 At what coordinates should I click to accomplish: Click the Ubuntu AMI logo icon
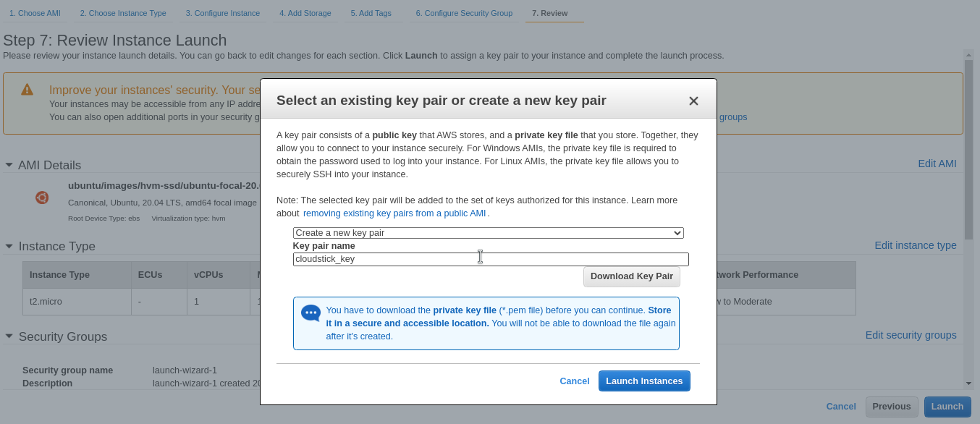tap(42, 198)
